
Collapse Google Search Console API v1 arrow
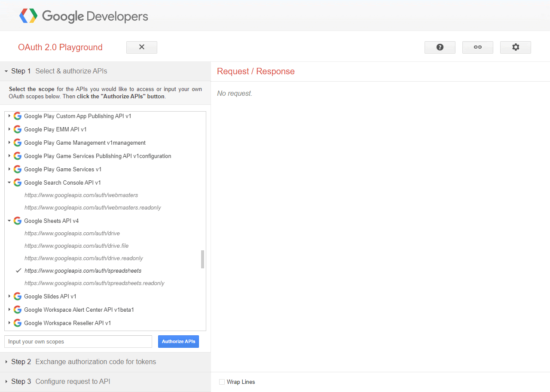9,182
